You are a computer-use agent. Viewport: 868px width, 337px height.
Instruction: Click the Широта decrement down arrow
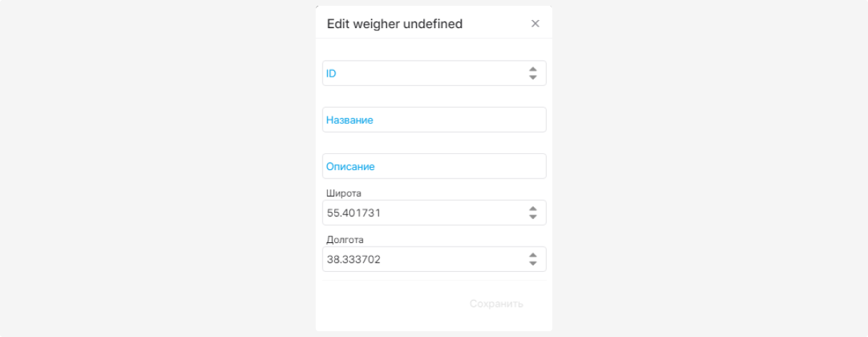532,217
